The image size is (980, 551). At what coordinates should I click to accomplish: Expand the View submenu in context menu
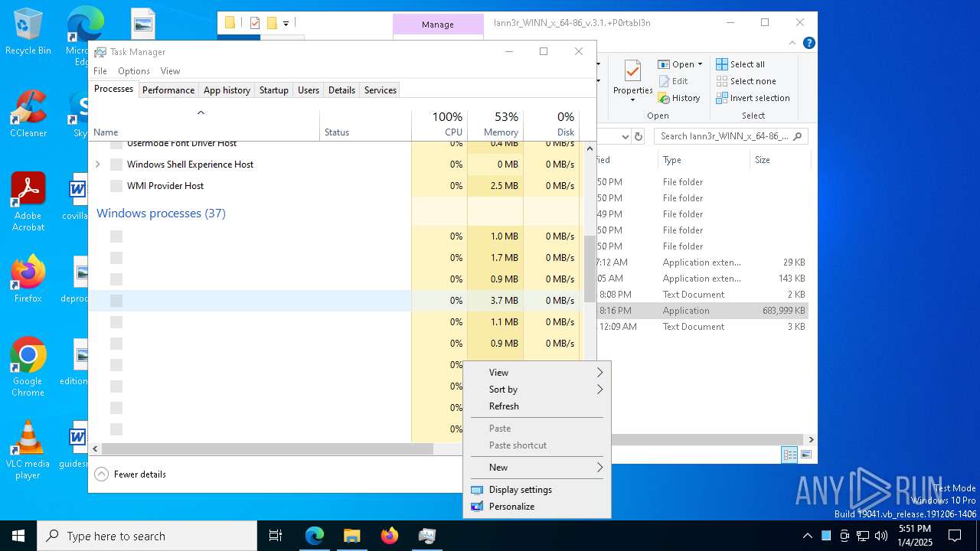click(x=537, y=373)
